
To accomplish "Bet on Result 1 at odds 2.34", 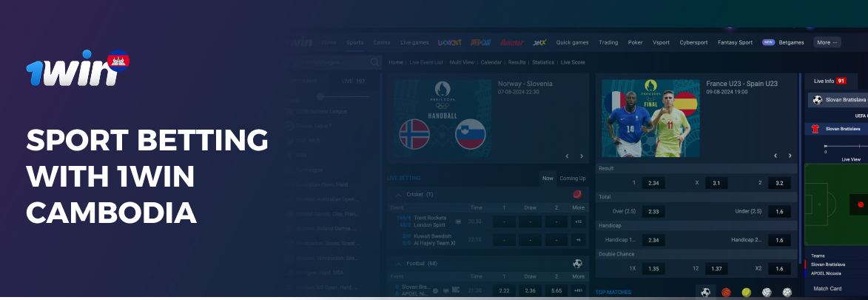I will coord(653,183).
